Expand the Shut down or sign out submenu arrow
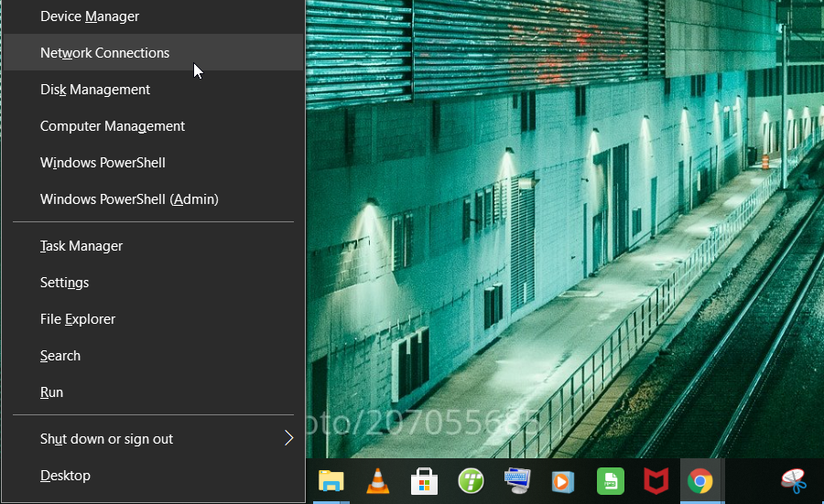 [x=288, y=439]
